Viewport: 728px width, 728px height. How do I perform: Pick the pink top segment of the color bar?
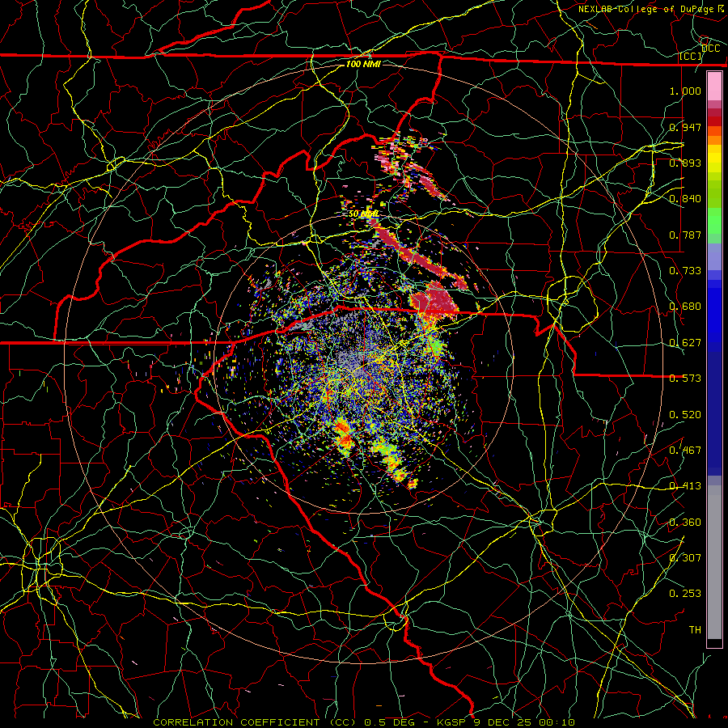(x=714, y=87)
